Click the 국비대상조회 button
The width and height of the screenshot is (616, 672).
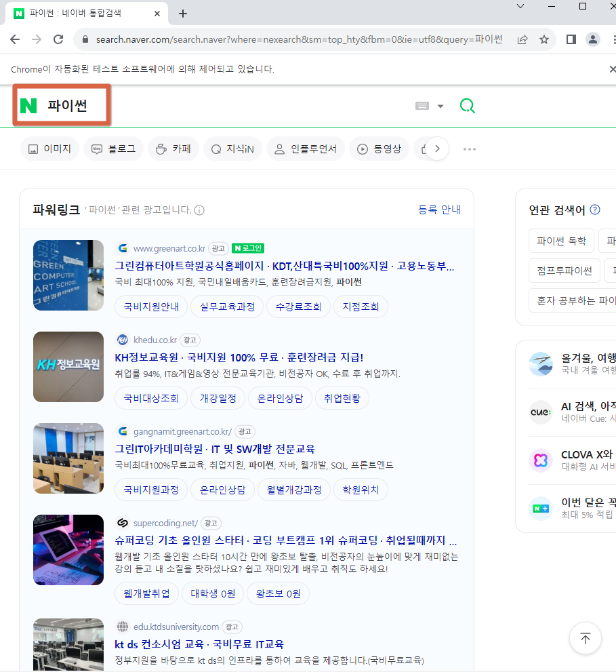(151, 398)
